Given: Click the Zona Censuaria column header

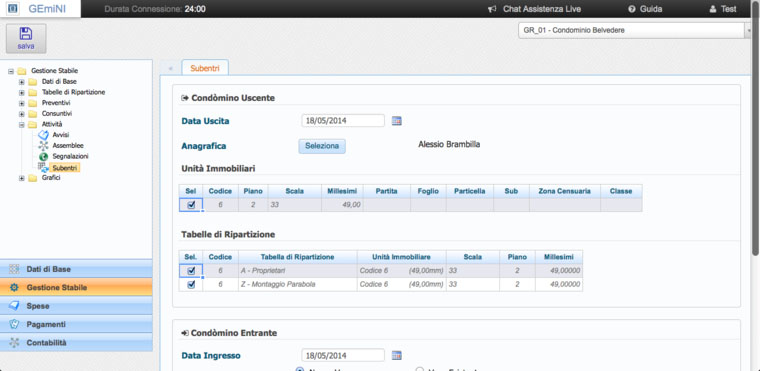Looking at the screenshot, I should [x=565, y=191].
